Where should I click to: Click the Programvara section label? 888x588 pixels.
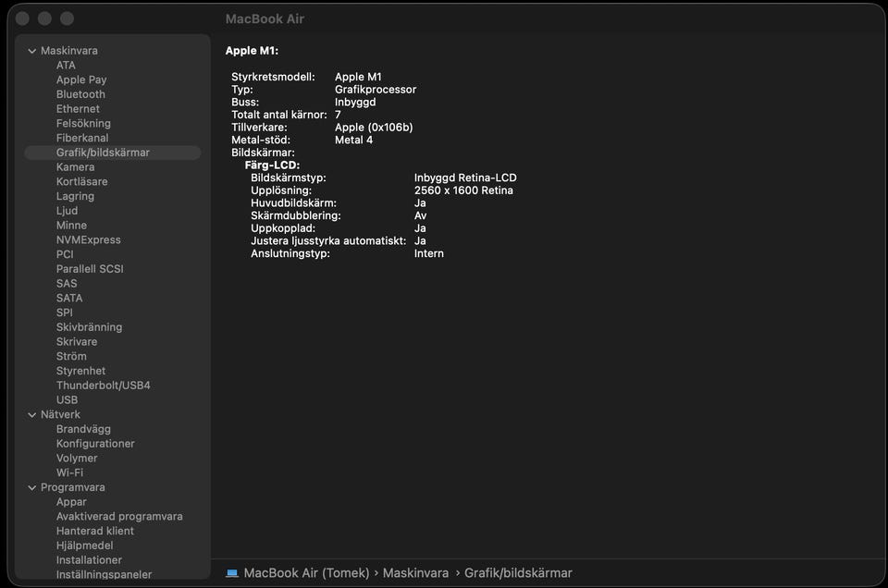[72, 487]
